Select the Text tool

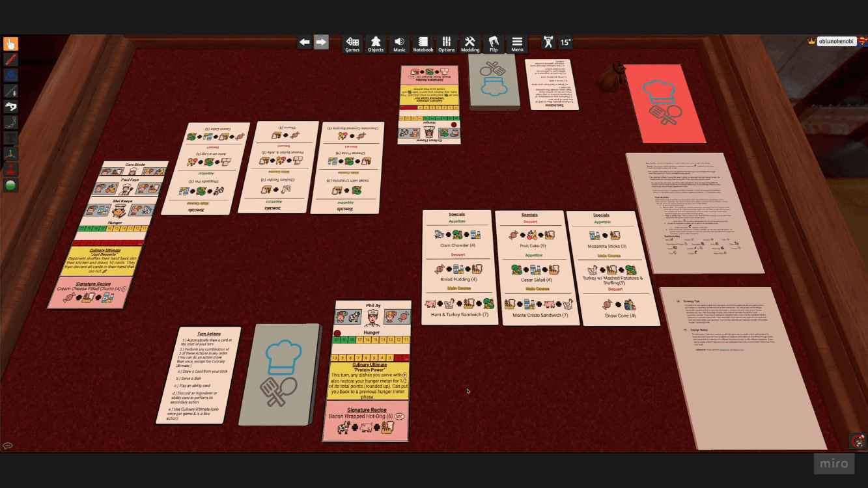pos(10,137)
